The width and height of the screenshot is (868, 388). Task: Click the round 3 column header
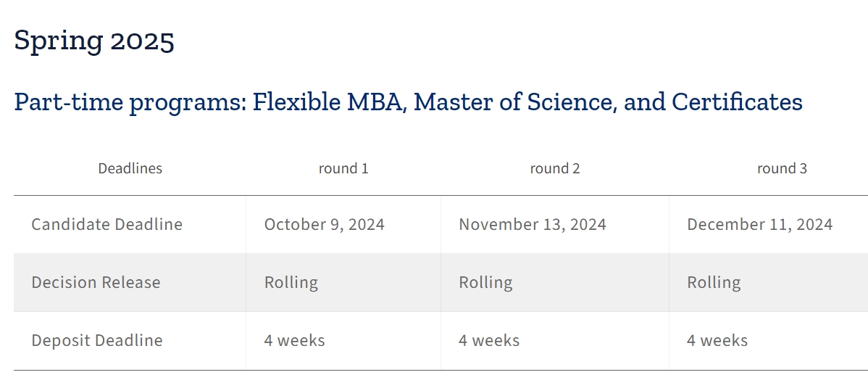pos(782,168)
